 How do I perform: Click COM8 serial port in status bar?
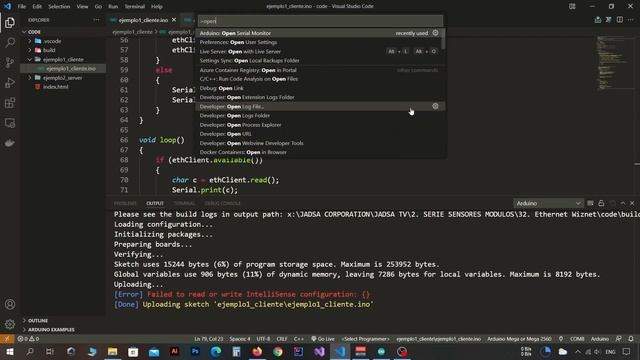point(577,339)
